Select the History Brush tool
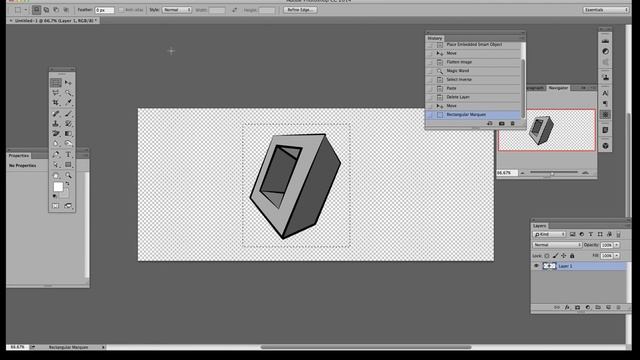Image resolution: width=640 pixels, height=360 pixels. point(68,123)
